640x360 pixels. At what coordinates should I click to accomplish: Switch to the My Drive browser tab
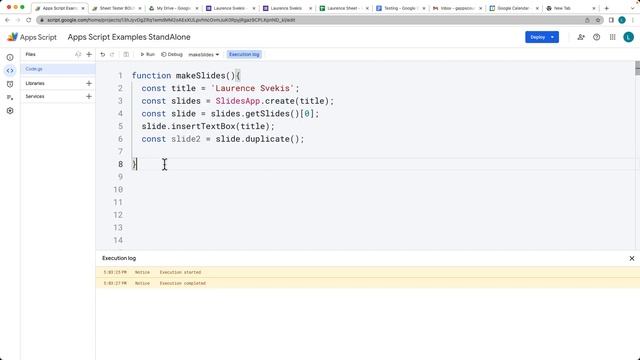(173, 8)
